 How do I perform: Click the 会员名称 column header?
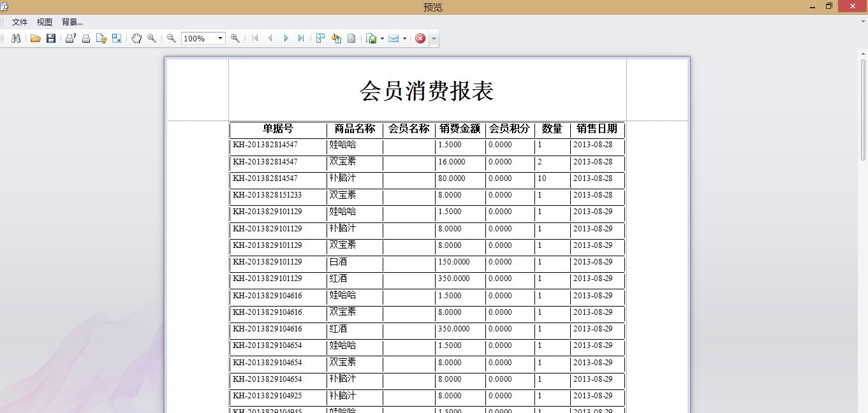pos(409,129)
